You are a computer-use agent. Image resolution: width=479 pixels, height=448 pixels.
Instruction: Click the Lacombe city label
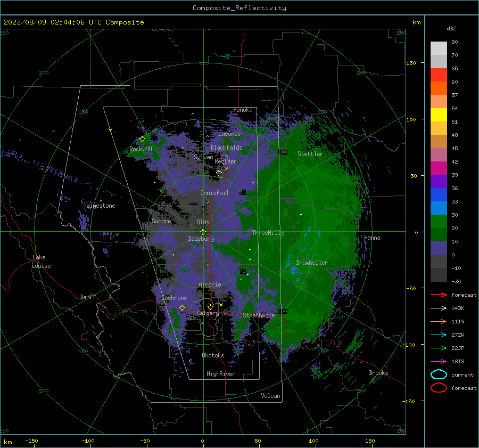click(x=229, y=134)
